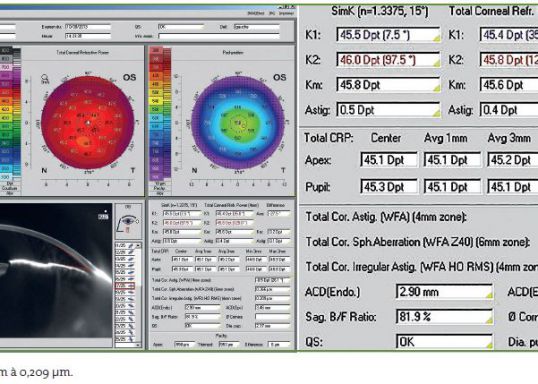This screenshot has width=538, height=384.
Task: Click the Scheimpflug cornea cross-section image
Action: click(56, 271)
